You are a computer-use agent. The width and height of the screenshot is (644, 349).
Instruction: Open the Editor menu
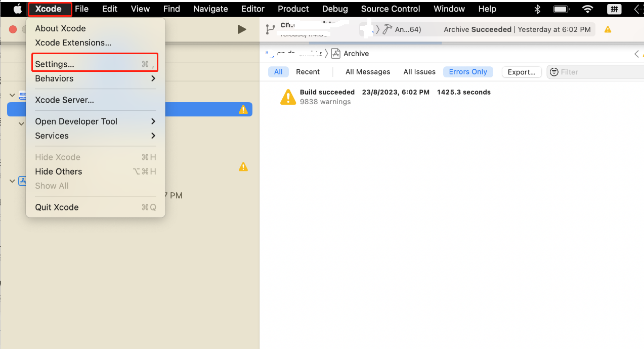[253, 9]
